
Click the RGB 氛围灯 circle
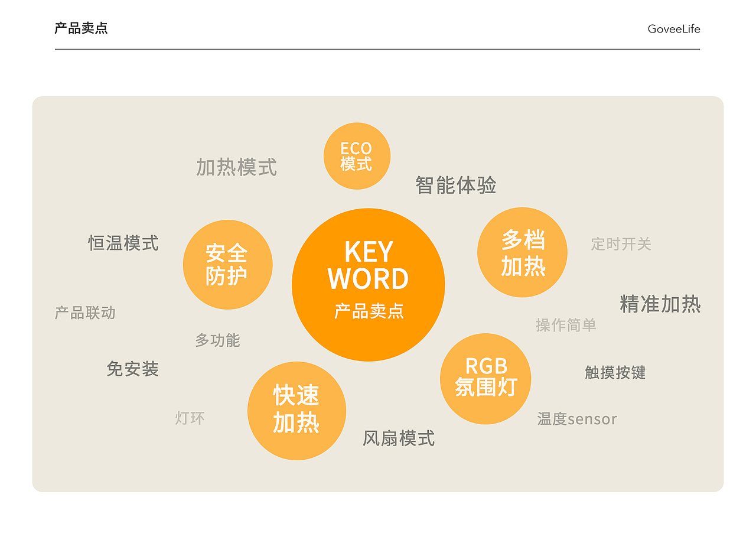(x=485, y=379)
